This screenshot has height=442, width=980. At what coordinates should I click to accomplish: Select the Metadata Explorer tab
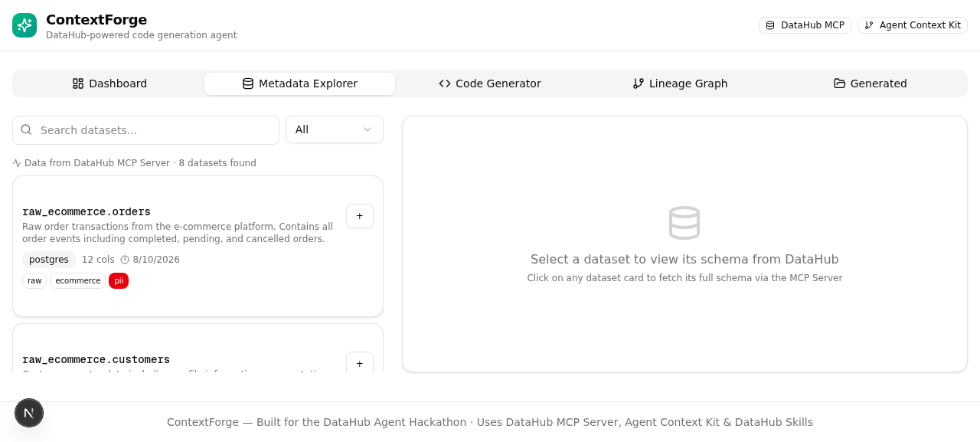(300, 83)
